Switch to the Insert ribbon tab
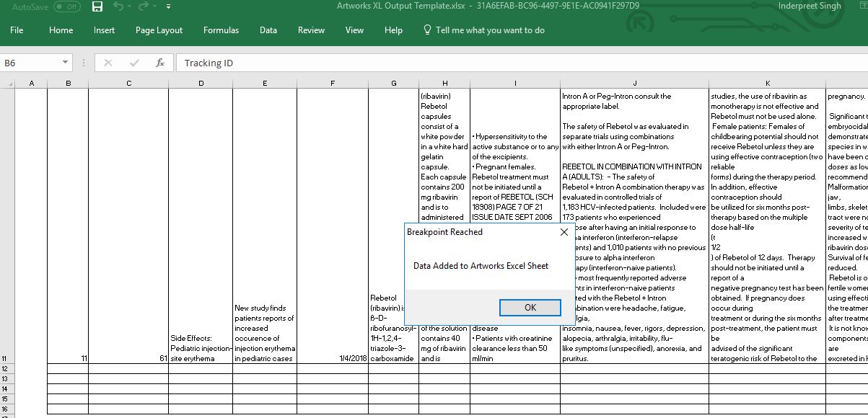The image size is (868, 418). click(104, 30)
